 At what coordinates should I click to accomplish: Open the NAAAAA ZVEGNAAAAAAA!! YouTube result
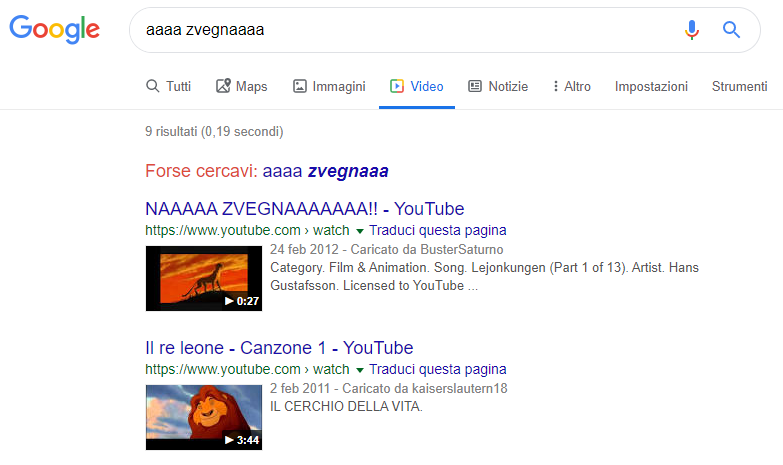pos(305,209)
